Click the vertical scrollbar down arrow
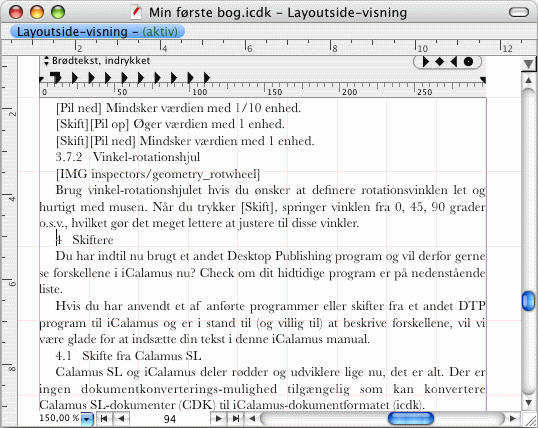 tap(528, 402)
